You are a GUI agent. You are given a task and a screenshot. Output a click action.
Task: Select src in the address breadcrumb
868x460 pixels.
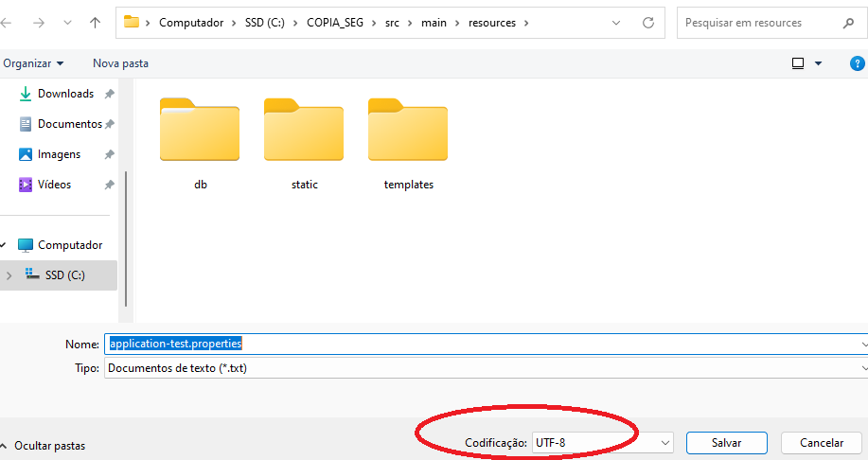(x=392, y=23)
